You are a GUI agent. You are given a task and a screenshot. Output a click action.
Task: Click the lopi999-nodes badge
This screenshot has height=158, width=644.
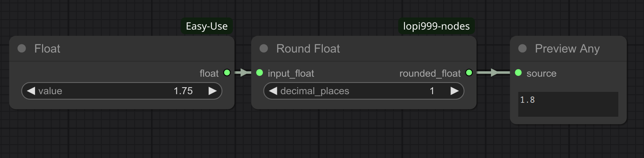click(x=436, y=26)
